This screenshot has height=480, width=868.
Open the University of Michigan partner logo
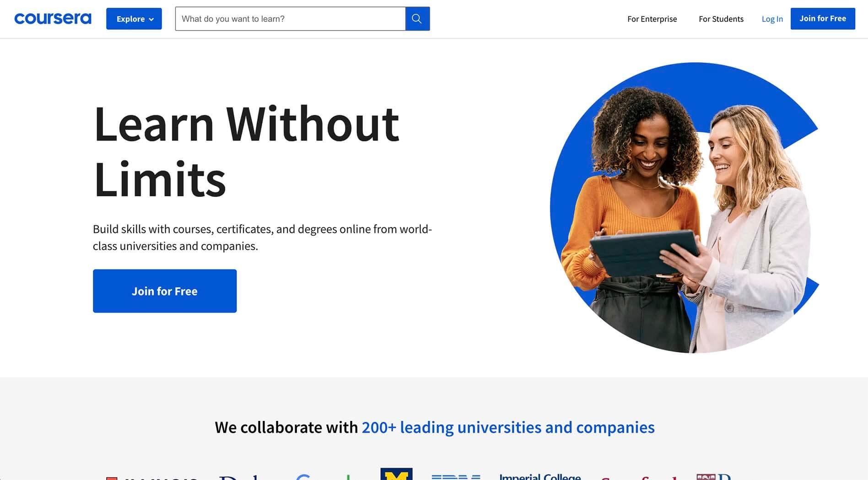point(396,474)
